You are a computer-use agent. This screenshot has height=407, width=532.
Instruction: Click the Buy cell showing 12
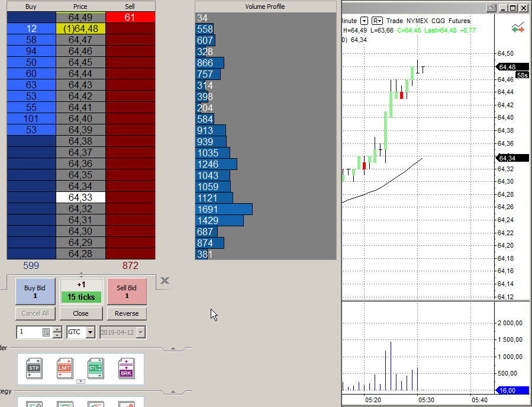coord(31,28)
